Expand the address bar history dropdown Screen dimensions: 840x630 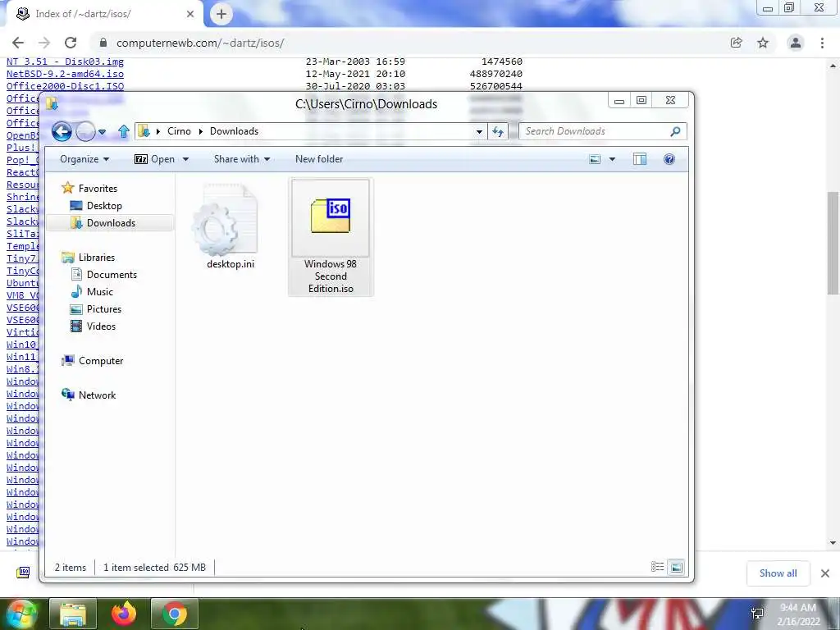click(479, 132)
